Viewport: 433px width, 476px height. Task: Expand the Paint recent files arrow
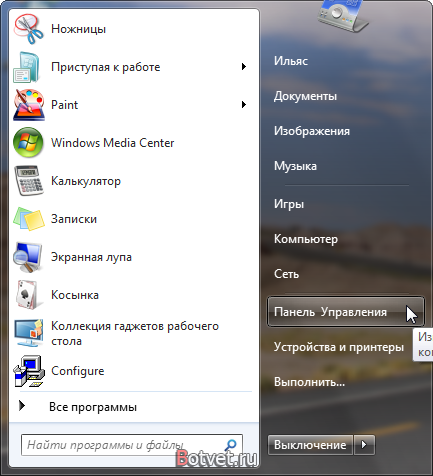(x=244, y=105)
